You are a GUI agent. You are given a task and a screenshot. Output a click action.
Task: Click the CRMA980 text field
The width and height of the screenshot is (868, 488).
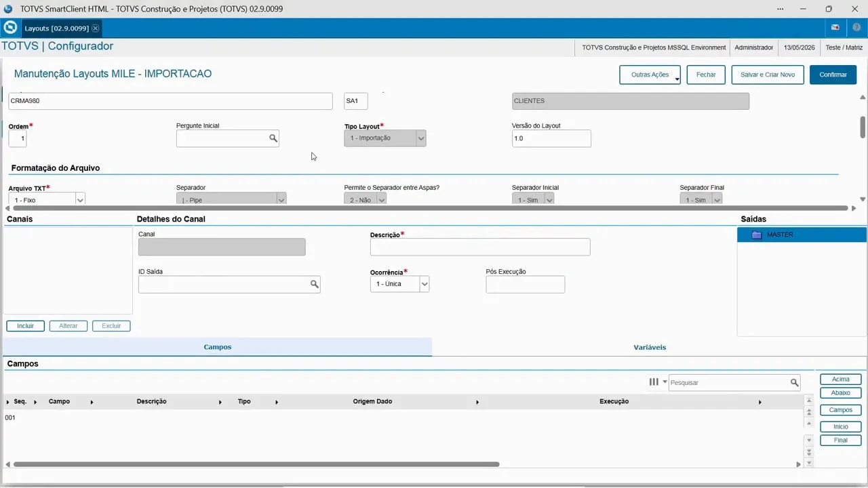tap(170, 101)
